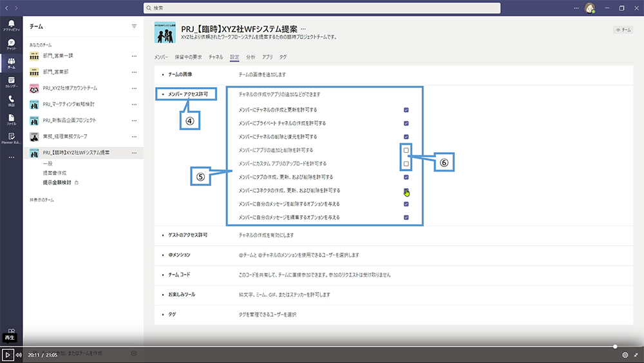
Task: Play the video with the play button
Action: (x=7, y=355)
